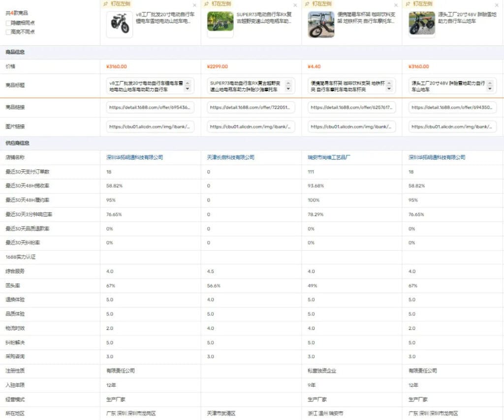Open the 天津长启科技有限公司 store link
The width and height of the screenshot is (504, 420).
[230, 158]
